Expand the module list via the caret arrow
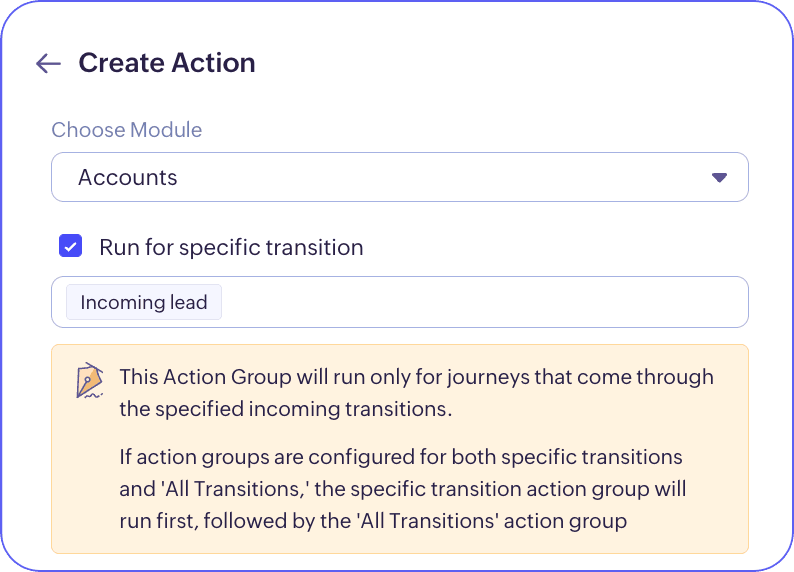This screenshot has height=572, width=794. [x=719, y=177]
